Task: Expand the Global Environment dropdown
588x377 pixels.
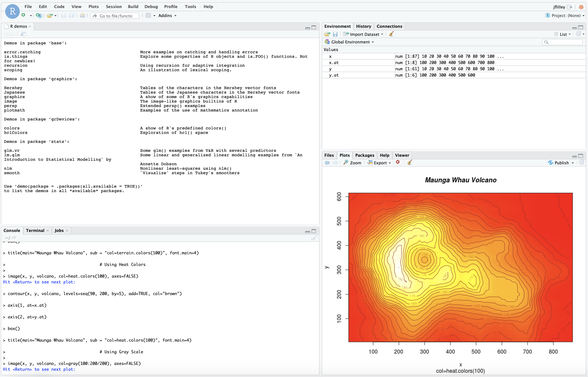Action: point(351,42)
